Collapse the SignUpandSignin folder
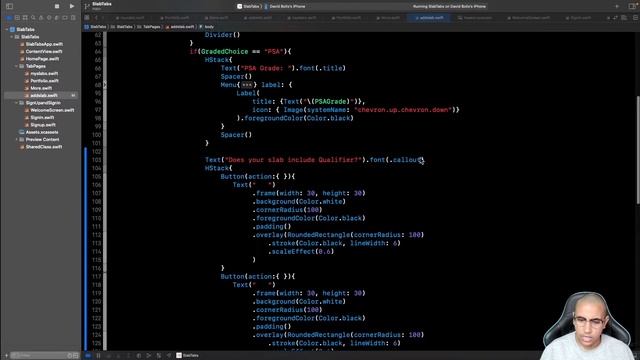Image resolution: width=640 pixels, height=360 pixels. click(16, 103)
